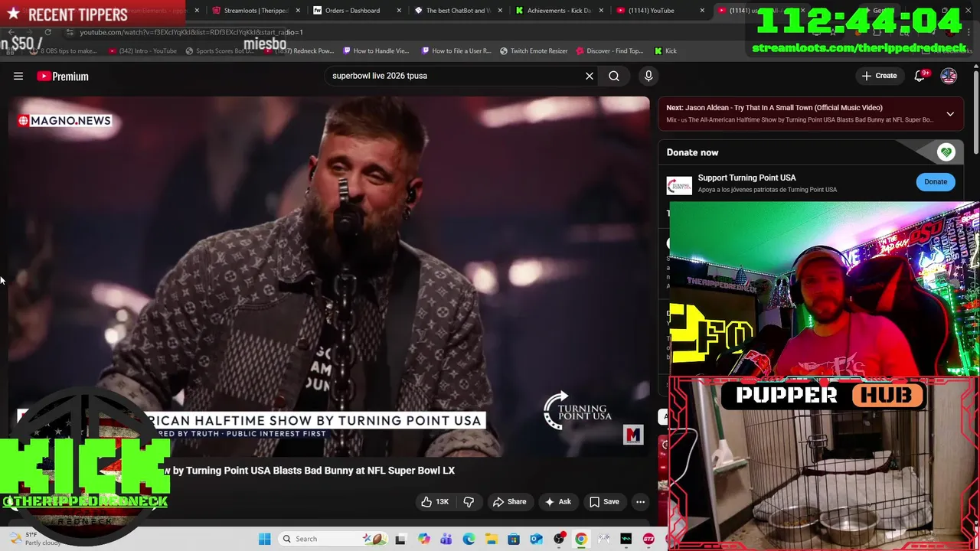This screenshot has width=980, height=551.
Task: Open Outlook from the taskbar
Action: pos(536,539)
